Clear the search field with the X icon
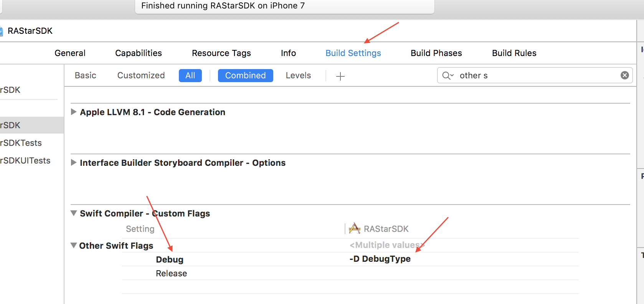Screen dimensions: 644x304 [x=624, y=75]
